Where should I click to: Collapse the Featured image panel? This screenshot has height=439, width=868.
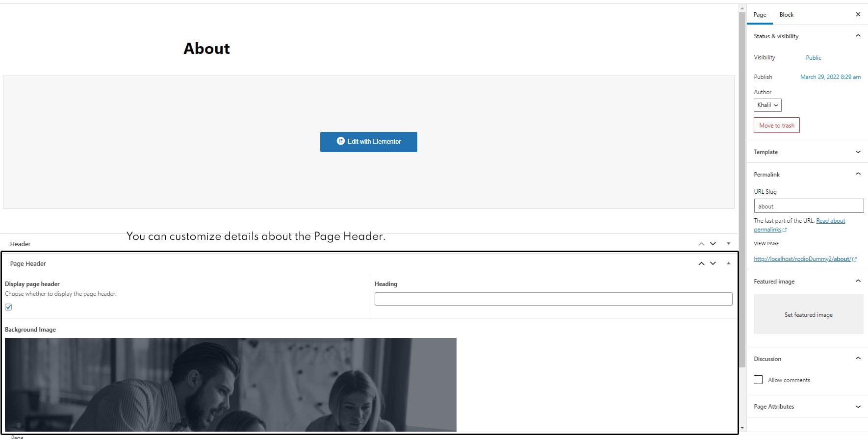tap(858, 281)
